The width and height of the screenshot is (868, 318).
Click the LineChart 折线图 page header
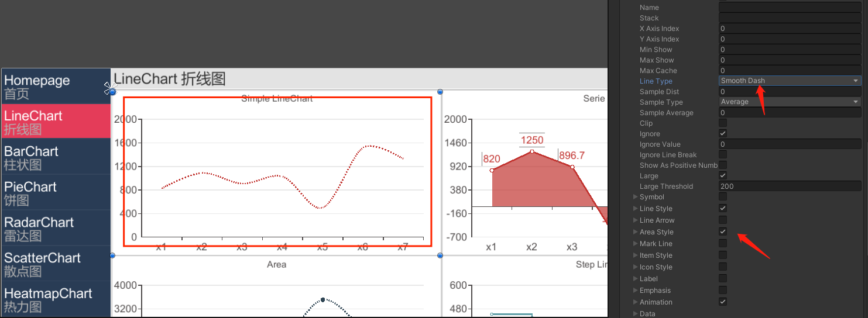[170, 79]
